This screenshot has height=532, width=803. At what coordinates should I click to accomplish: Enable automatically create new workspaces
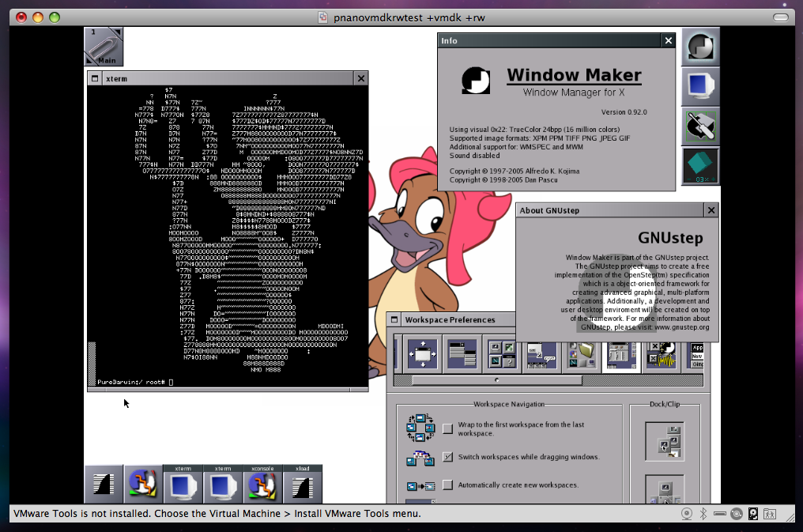(447, 485)
